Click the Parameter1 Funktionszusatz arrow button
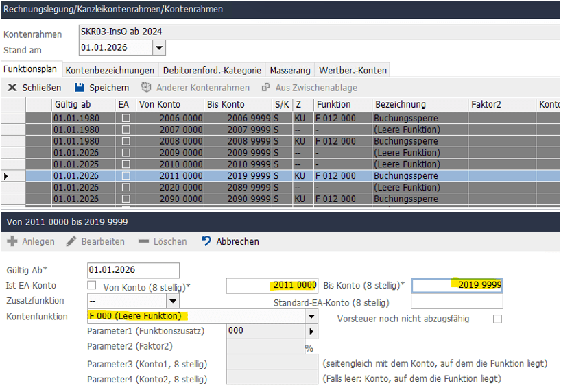 312,331
